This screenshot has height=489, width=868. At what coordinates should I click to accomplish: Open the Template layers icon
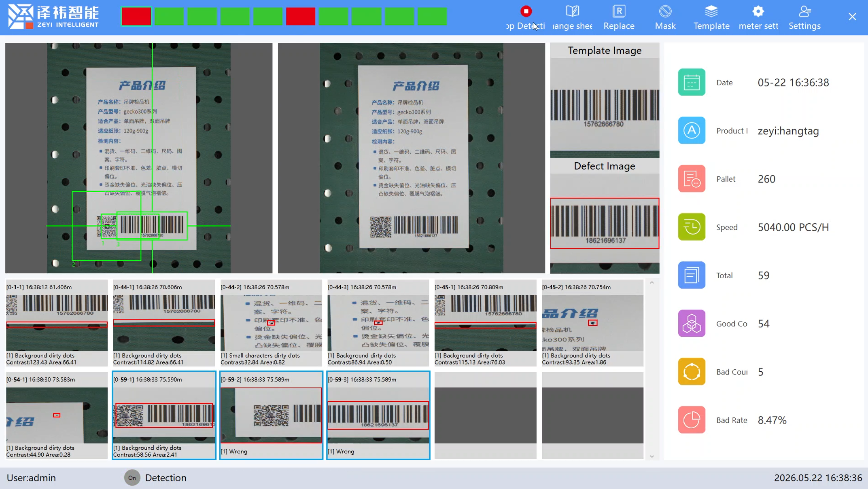tap(711, 11)
